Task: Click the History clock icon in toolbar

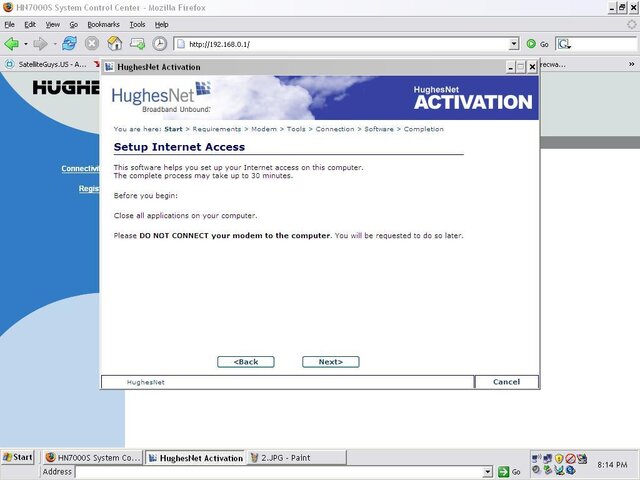Action: tap(160, 44)
